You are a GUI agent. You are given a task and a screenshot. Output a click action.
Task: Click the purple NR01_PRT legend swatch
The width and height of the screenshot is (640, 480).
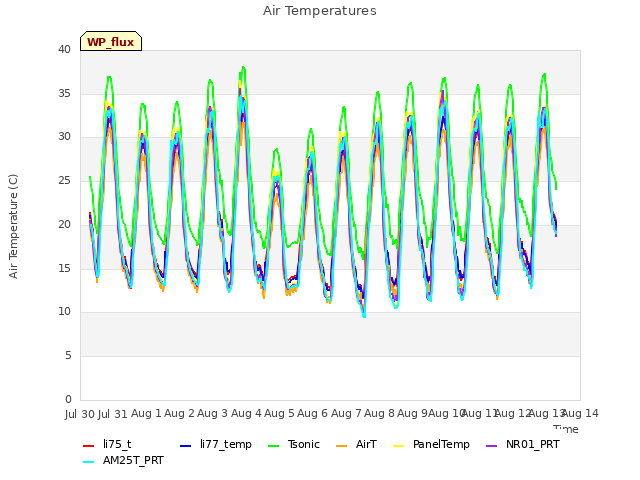click(492, 446)
